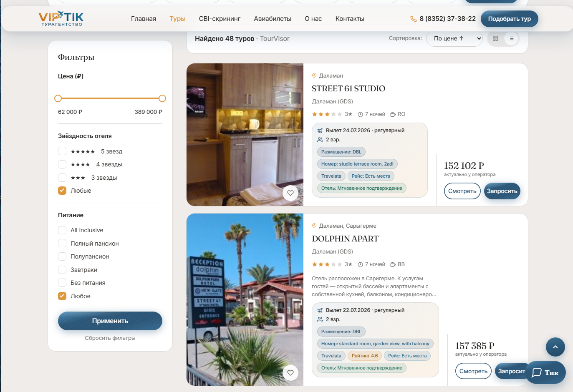
Task: Uncheck the Любые star rating option
Action: (x=62, y=191)
